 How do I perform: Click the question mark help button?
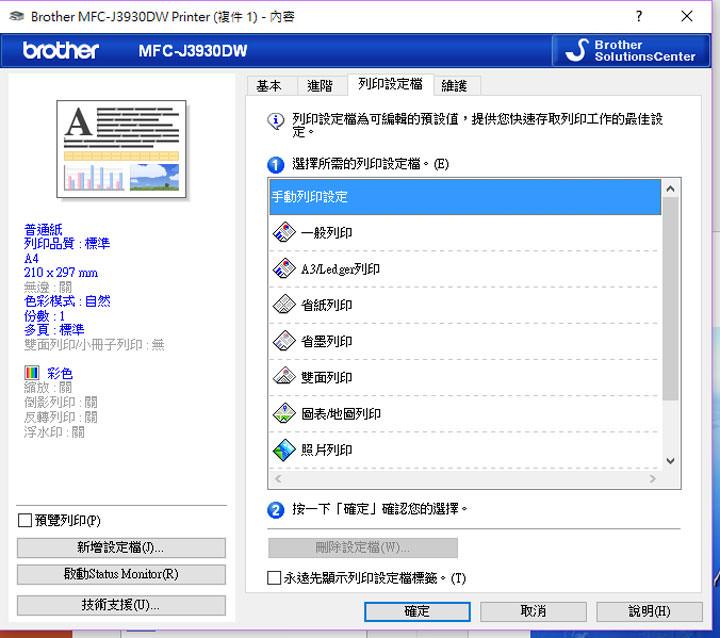639,16
